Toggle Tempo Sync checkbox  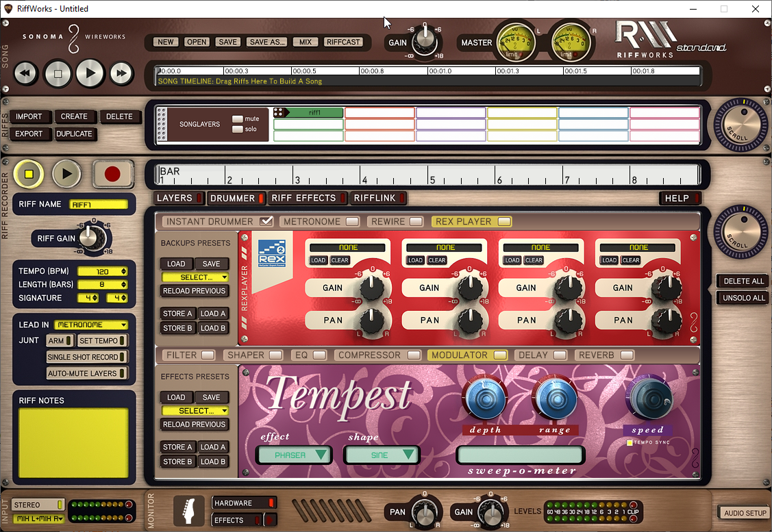point(630,443)
